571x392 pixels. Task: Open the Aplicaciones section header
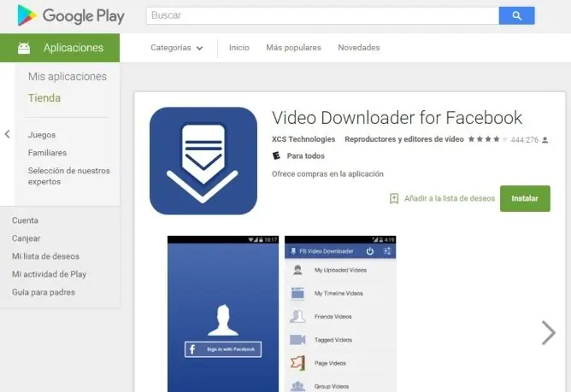pos(60,48)
